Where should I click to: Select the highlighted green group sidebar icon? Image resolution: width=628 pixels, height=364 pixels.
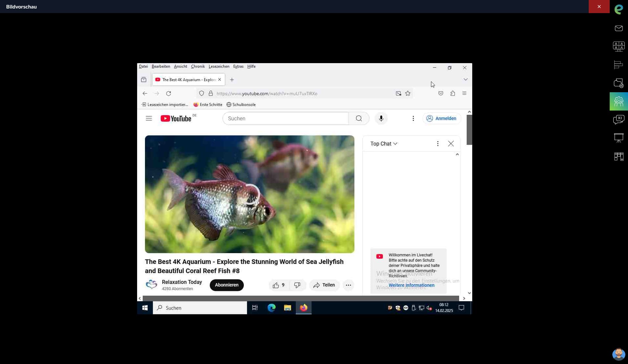[x=619, y=101]
